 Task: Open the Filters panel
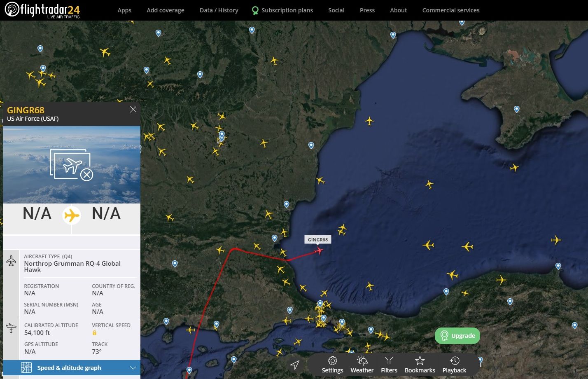389,365
